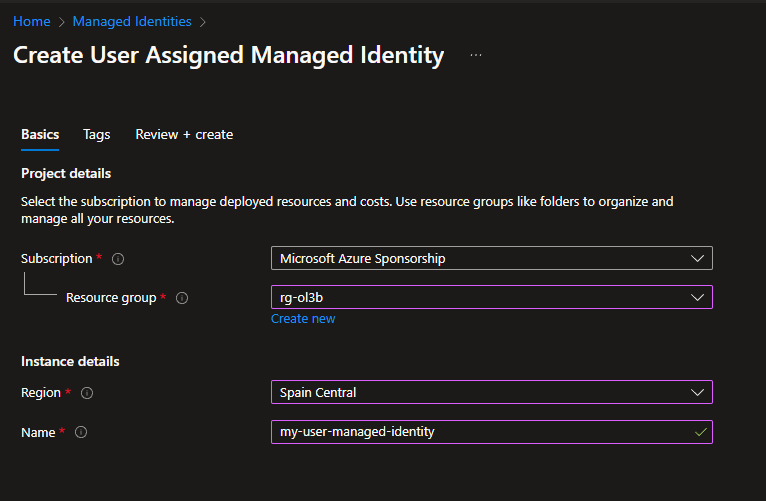Click the my-user-managed-identity name input field
Screen dimensions: 766x501
point(480,432)
